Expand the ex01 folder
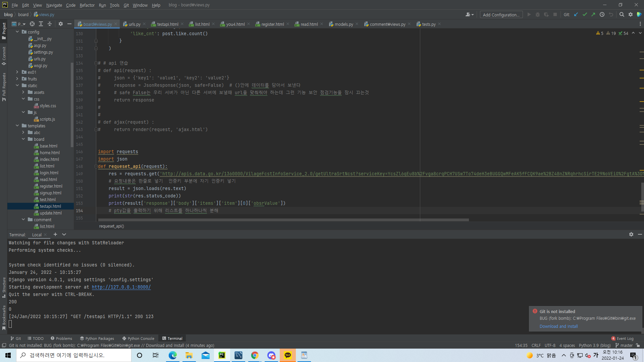This screenshot has width=644, height=362. click(17, 72)
